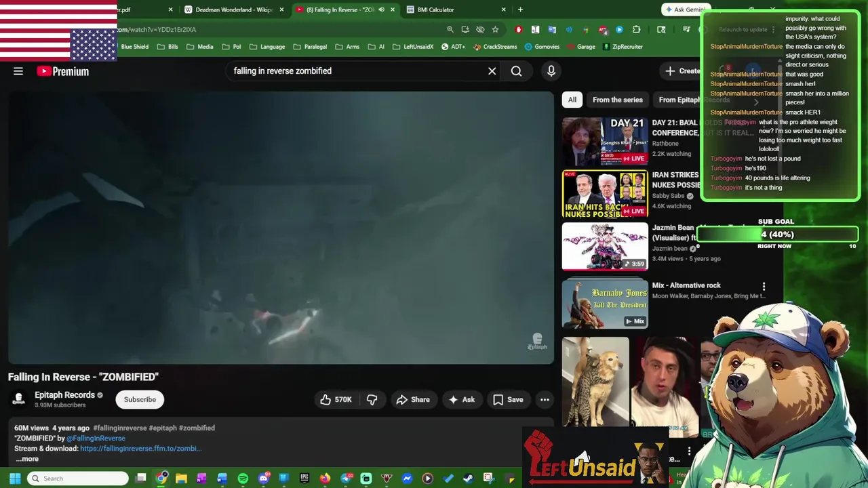
Task: Open the IRAN STRIKES live video thumbnail
Action: [605, 194]
